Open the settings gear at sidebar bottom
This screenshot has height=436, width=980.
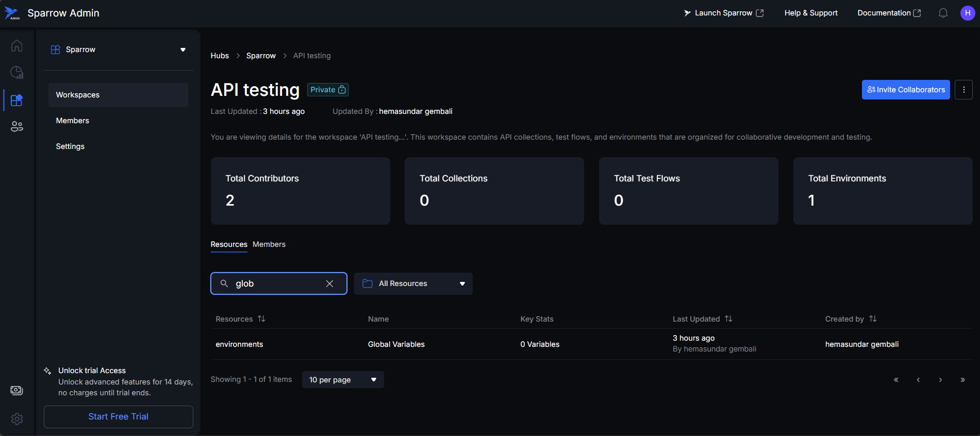pos(16,419)
